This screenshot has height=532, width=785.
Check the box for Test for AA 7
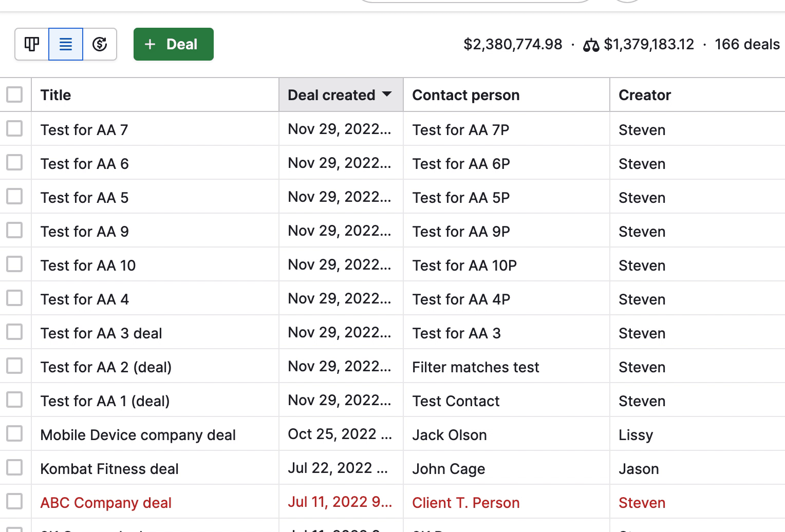(14, 129)
